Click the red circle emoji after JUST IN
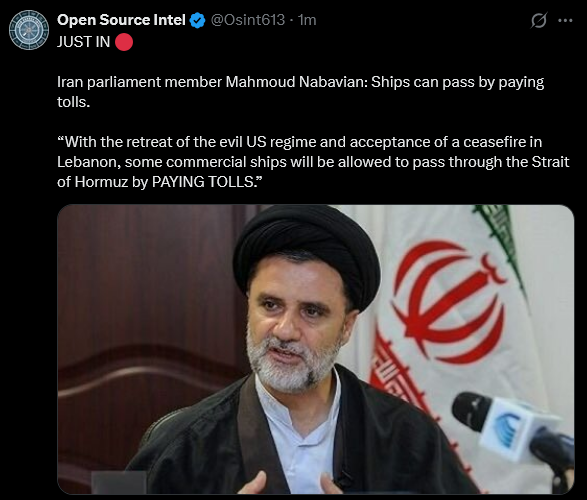This screenshot has width=587, height=500. [x=124, y=42]
